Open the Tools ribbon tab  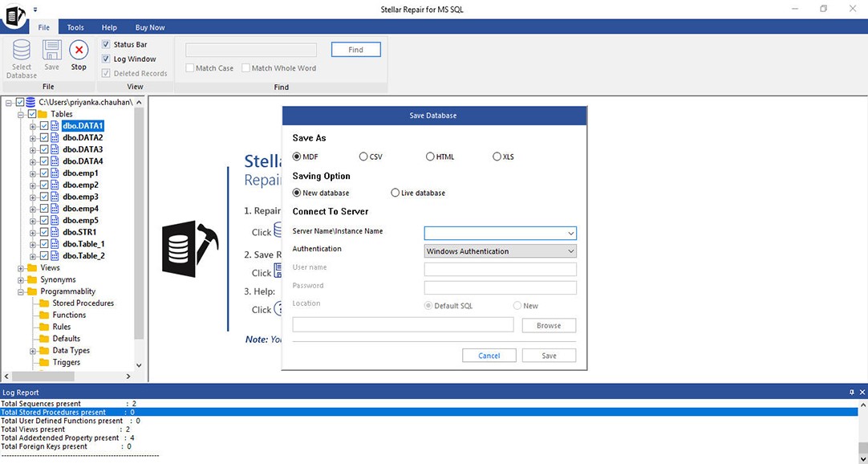click(75, 27)
